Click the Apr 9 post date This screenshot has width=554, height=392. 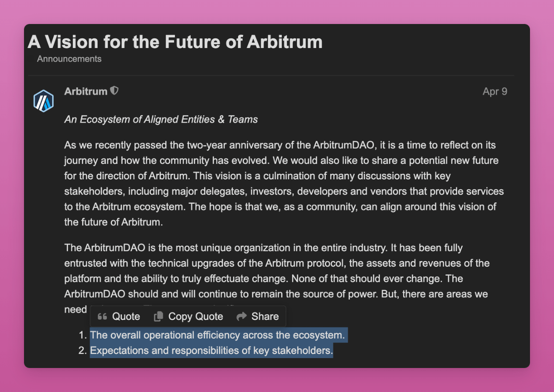495,91
